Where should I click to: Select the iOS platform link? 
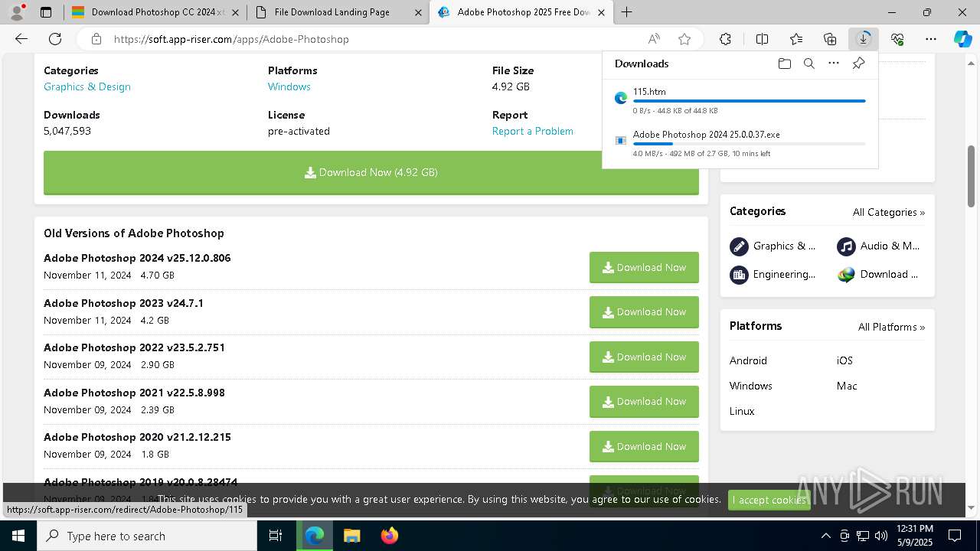[x=844, y=360]
